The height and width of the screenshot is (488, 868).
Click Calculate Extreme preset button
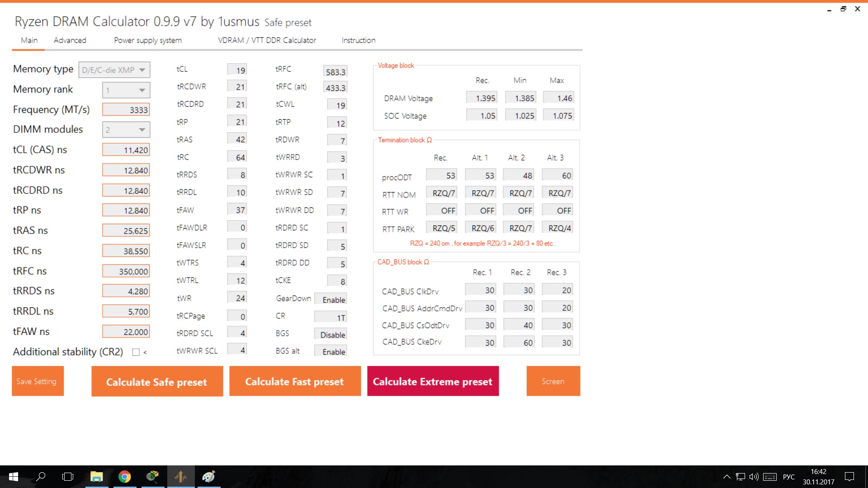pos(433,381)
